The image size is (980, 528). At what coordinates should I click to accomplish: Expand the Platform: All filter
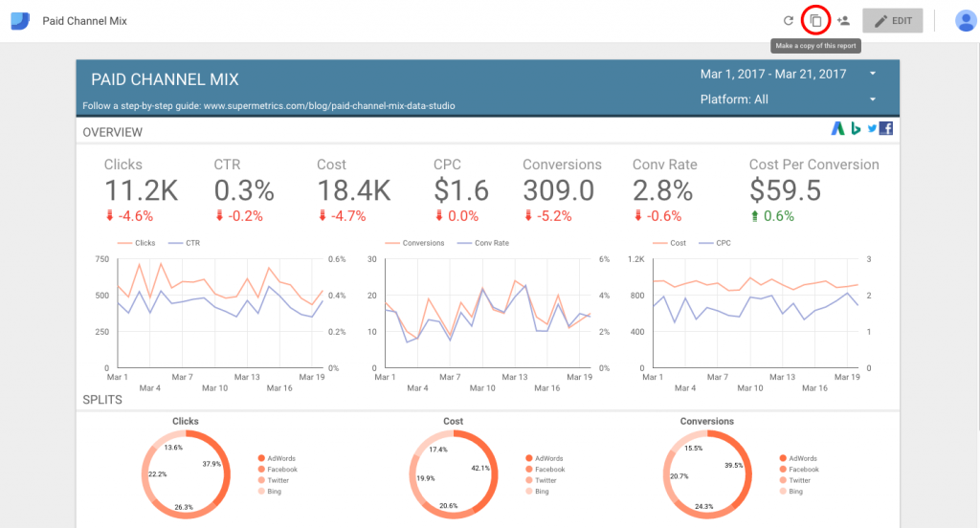(x=873, y=99)
